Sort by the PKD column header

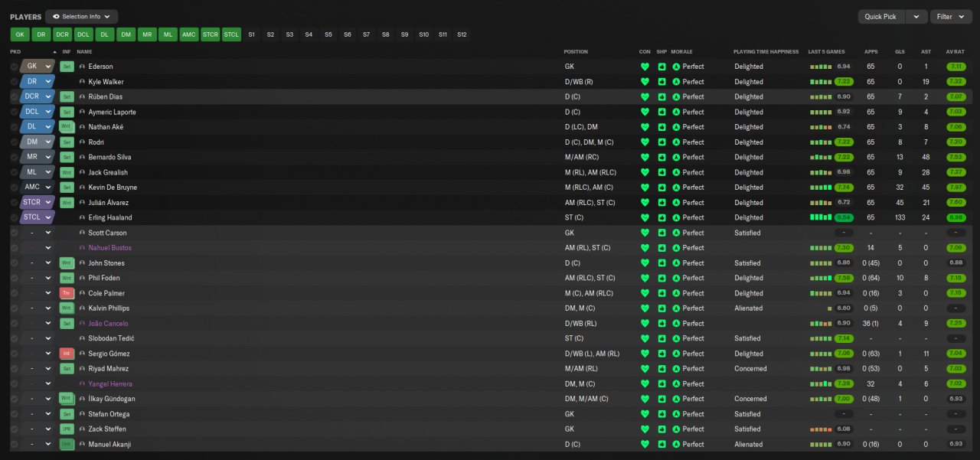tap(15, 52)
